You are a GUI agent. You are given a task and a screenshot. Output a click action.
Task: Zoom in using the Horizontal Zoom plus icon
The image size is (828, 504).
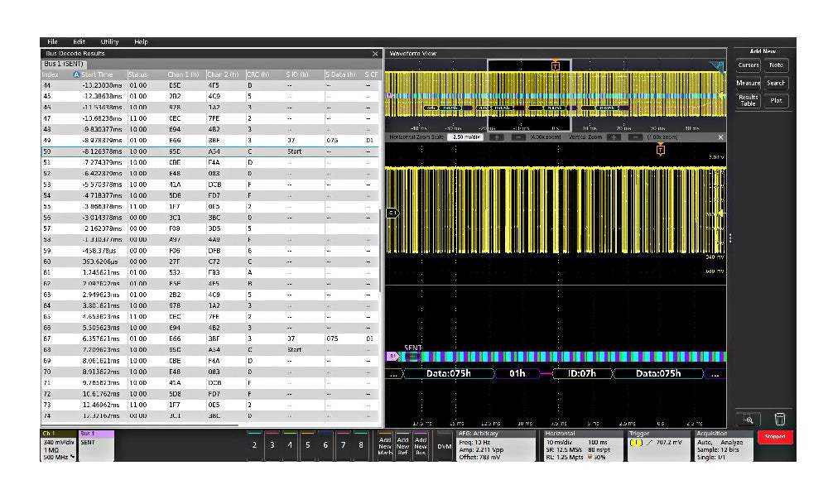[x=496, y=137]
